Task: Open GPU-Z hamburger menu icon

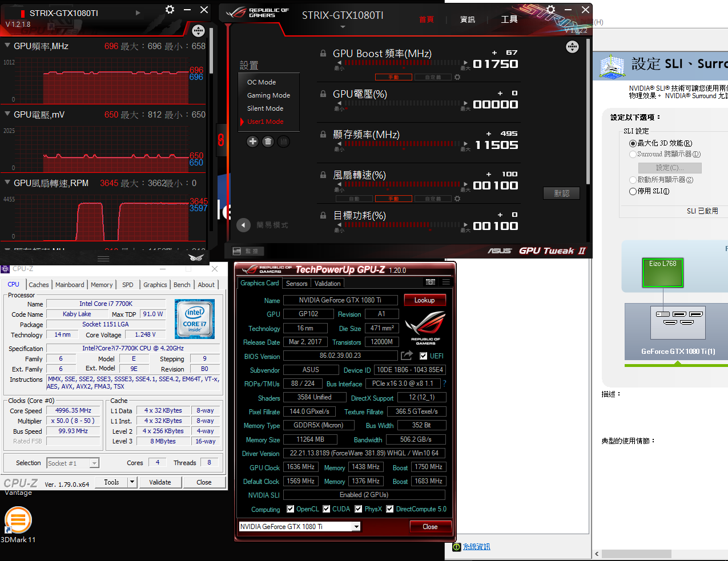Action: click(x=446, y=282)
